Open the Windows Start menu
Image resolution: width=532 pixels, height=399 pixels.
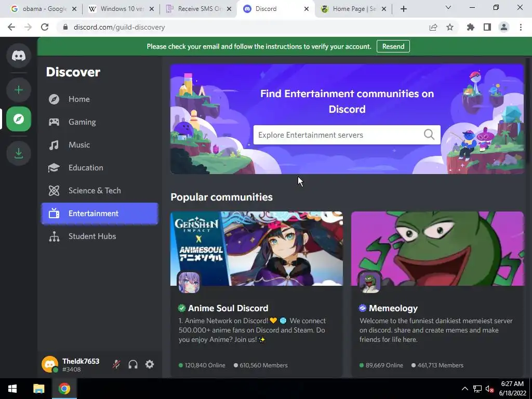pyautogui.click(x=12, y=389)
